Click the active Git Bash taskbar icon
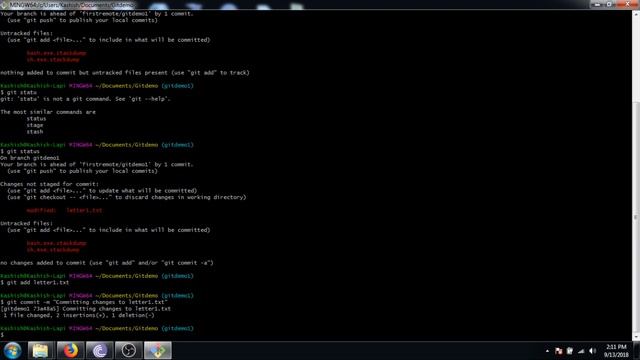Screen dimensions: 640x360 tap(158, 351)
